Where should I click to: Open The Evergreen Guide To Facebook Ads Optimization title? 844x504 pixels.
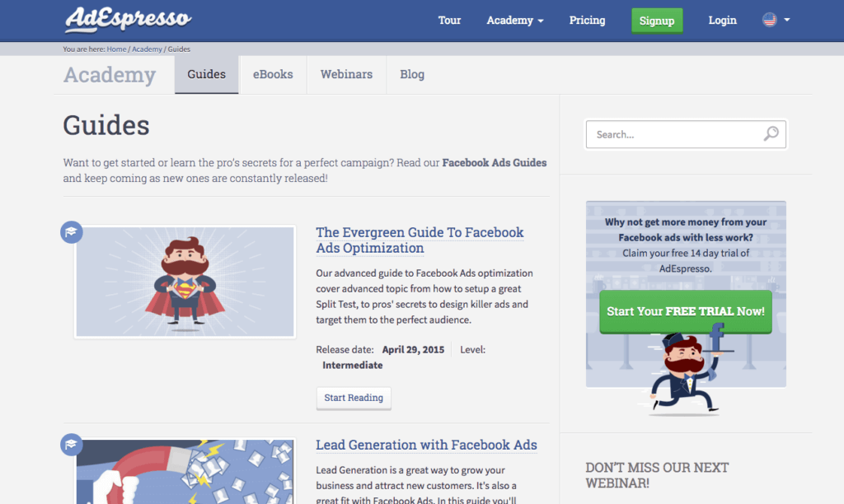[x=420, y=240]
